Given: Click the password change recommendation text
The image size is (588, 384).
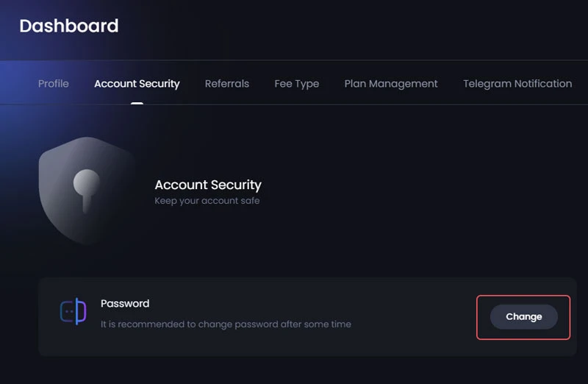Looking at the screenshot, I should [226, 324].
